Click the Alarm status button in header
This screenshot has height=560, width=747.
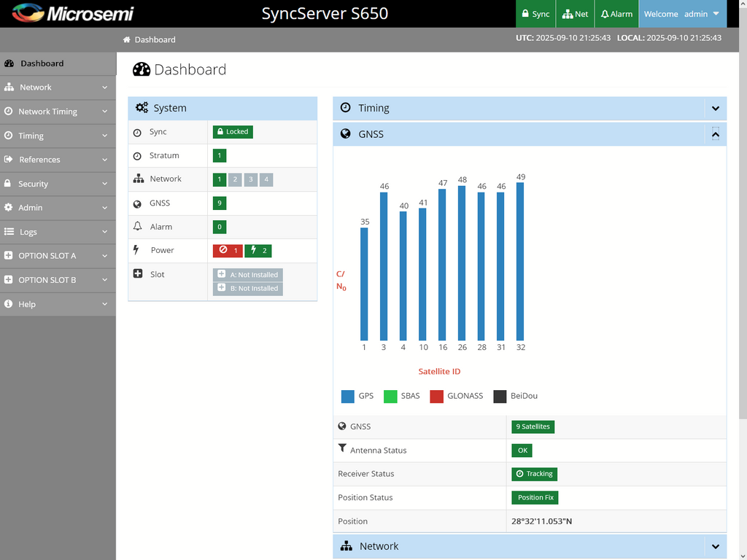[616, 14]
